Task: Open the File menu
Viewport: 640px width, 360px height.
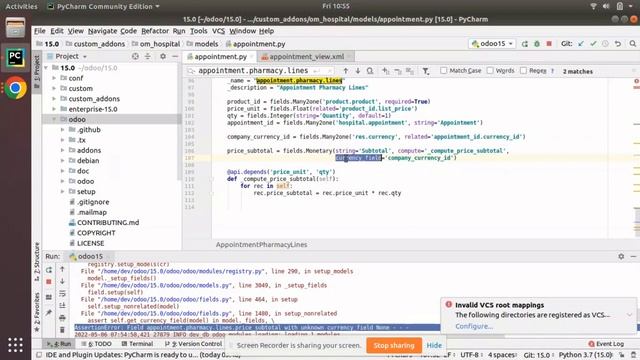Action: (x=40, y=31)
